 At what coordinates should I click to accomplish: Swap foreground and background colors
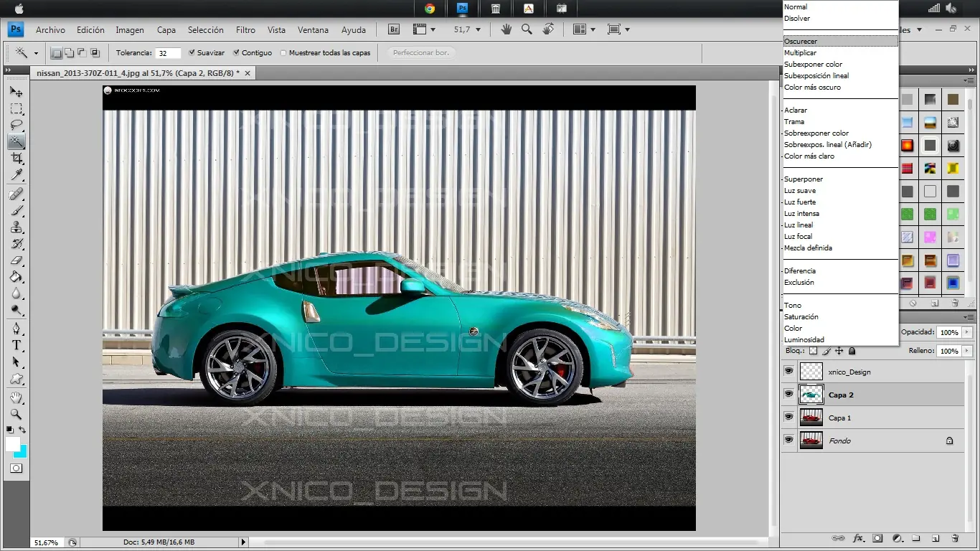22,430
